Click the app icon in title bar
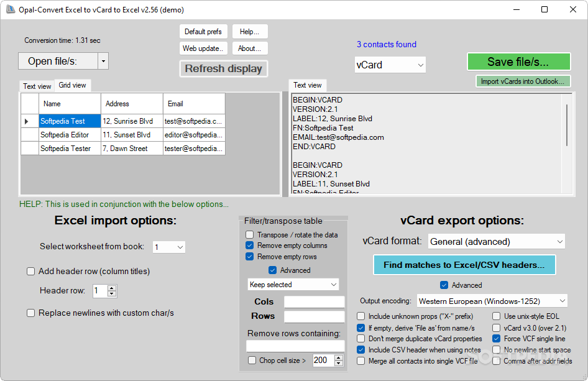Image resolution: width=588 pixels, height=381 pixels. point(10,9)
